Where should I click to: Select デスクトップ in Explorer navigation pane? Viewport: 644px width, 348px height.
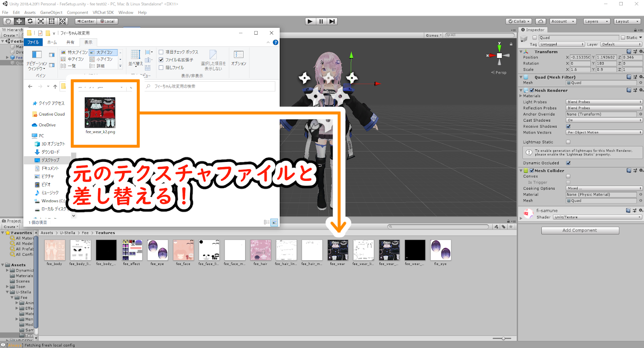(x=50, y=160)
